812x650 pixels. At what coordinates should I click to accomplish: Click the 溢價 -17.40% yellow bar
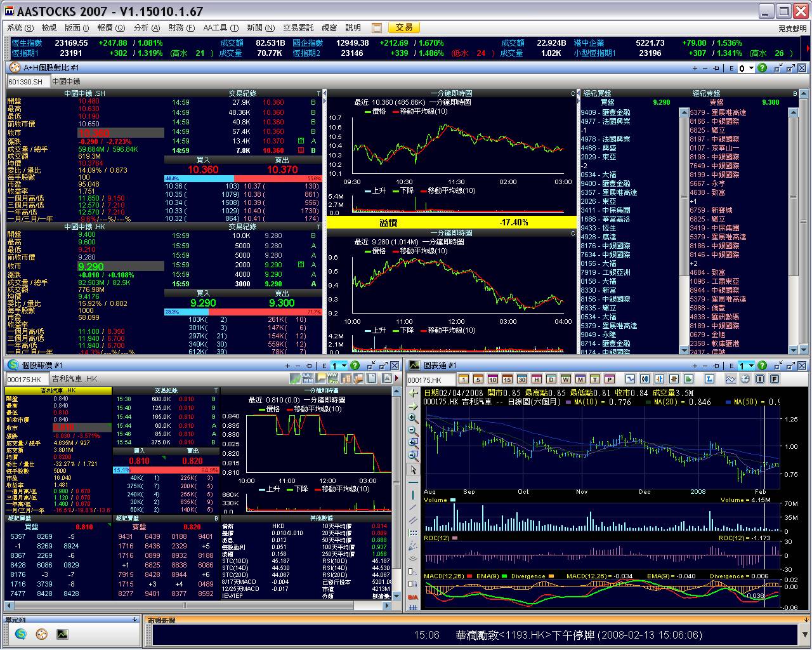(452, 222)
